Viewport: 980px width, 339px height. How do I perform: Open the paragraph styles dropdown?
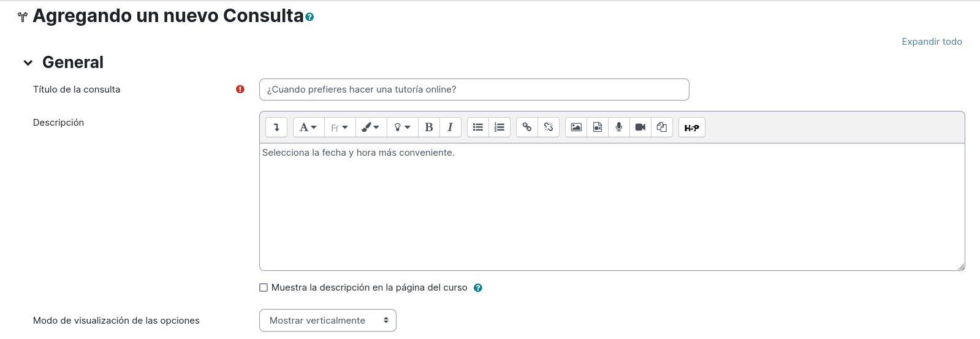tap(308, 128)
